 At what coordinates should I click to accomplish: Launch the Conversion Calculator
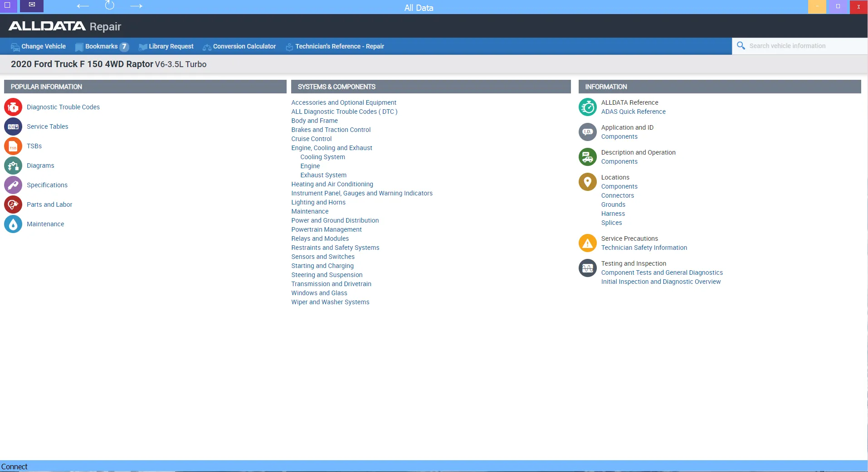[x=239, y=46]
